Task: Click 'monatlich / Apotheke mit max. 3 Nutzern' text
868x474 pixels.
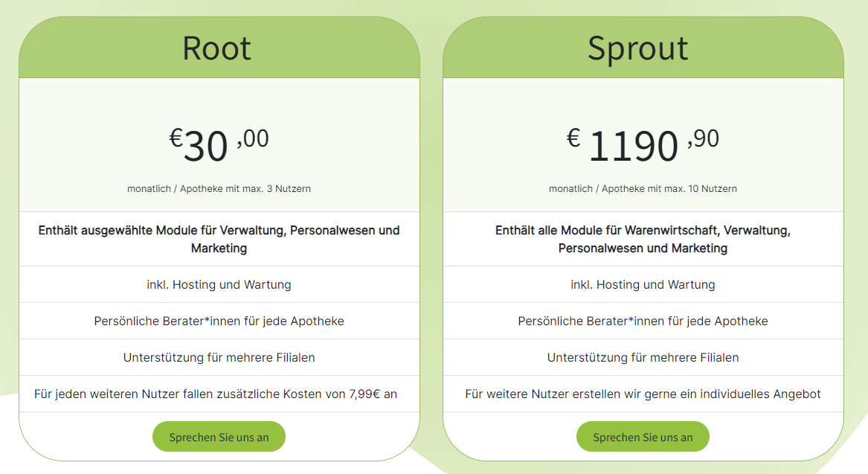Action: (x=219, y=188)
